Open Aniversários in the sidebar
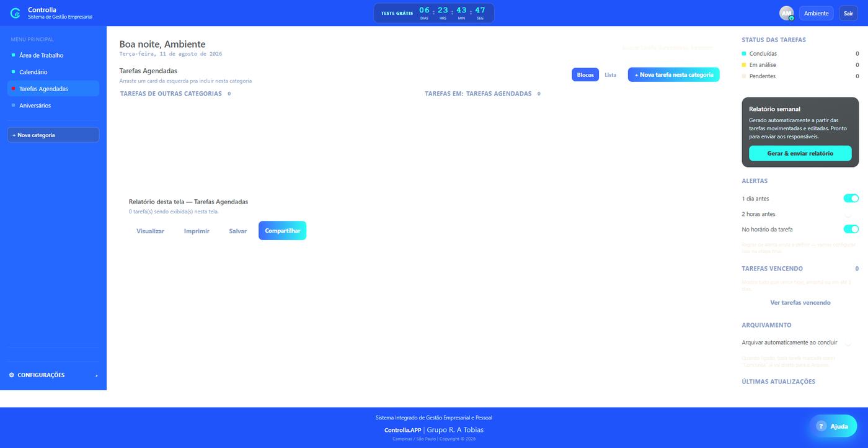868x448 pixels. (53, 105)
